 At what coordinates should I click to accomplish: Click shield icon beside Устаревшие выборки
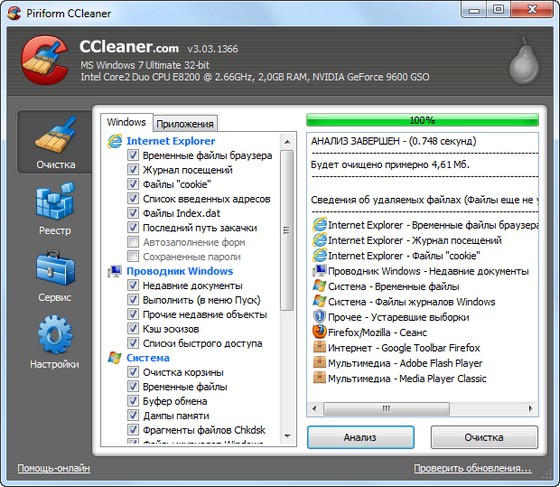pyautogui.click(x=319, y=317)
